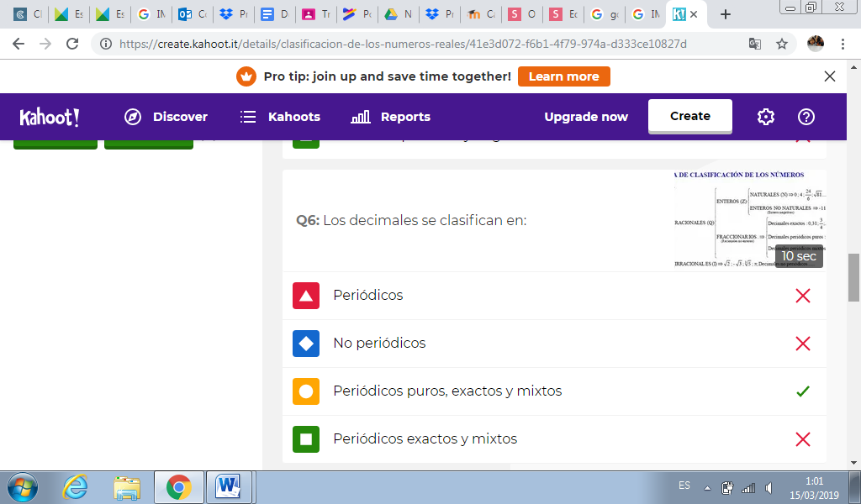The image size is (861, 504).
Task: Open the Chrome profile avatar
Action: 815,44
